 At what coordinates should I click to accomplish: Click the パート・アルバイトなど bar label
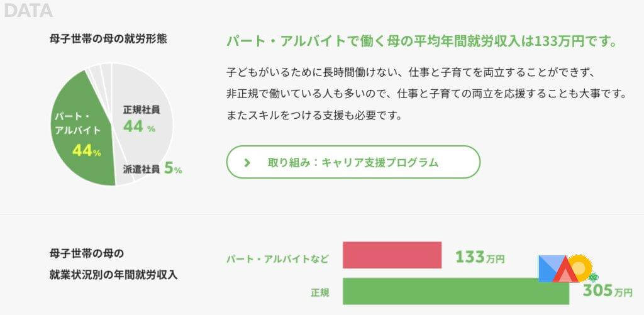(x=277, y=257)
